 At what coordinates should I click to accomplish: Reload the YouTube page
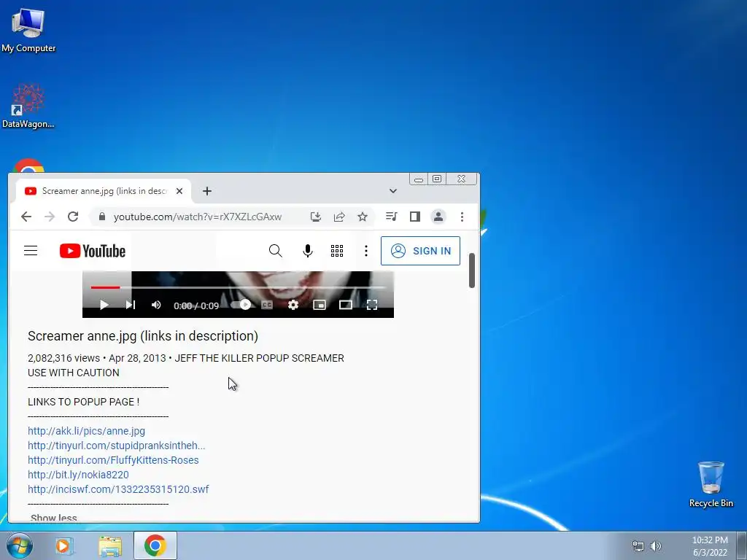coord(73,217)
